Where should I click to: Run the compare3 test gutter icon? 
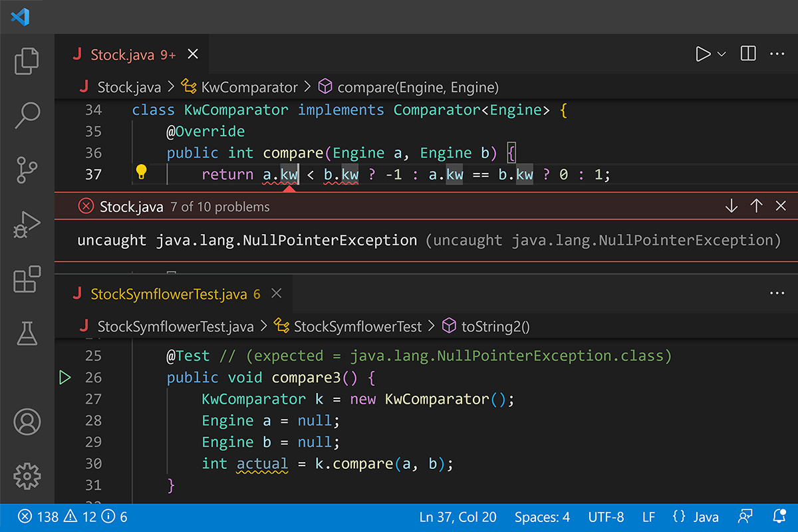coord(65,378)
